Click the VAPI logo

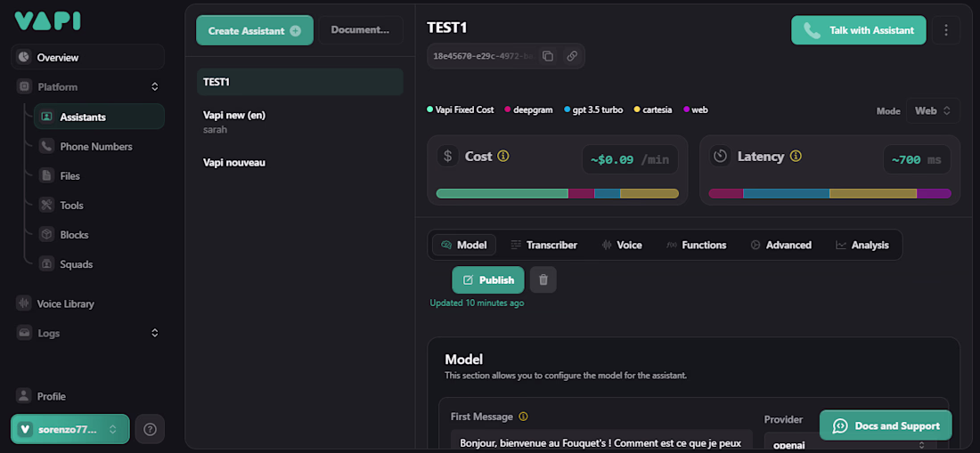[x=47, y=20]
